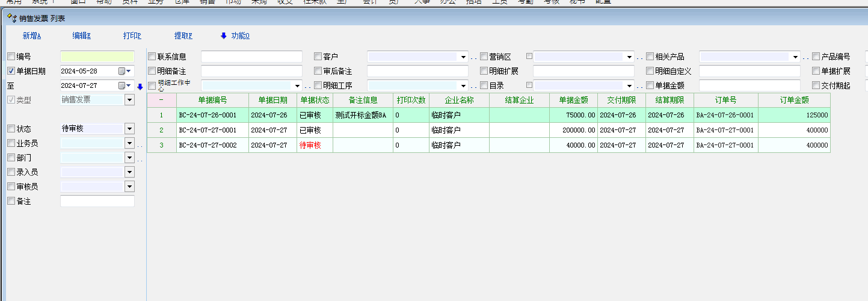Click the ellipsis browse button beside 业务员 field
This screenshot has height=301, width=868.
click(x=140, y=144)
